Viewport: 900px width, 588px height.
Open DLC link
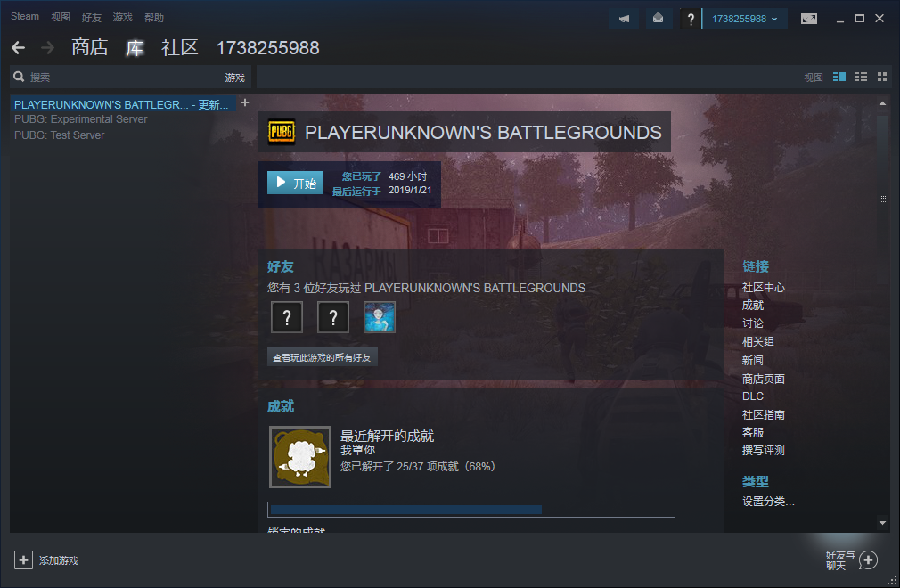point(752,396)
